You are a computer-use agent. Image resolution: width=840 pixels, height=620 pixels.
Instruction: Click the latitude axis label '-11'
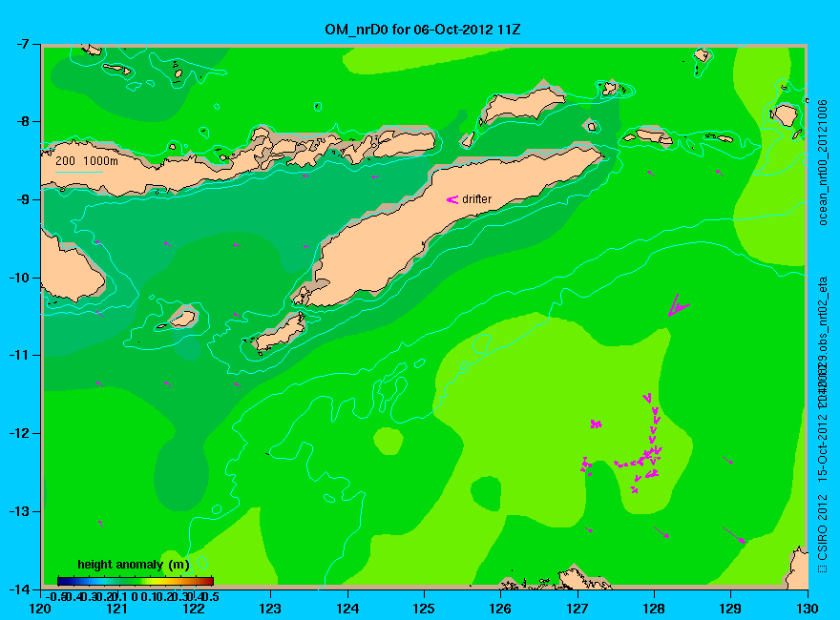point(19,355)
